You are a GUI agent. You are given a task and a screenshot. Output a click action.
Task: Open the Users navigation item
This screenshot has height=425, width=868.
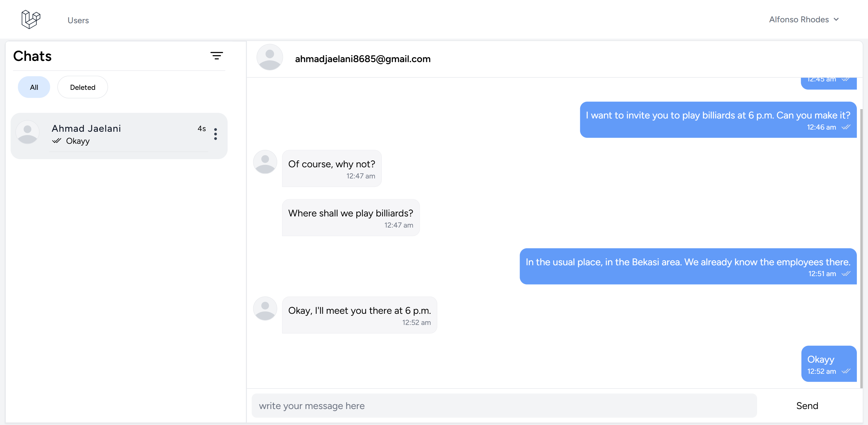78,20
